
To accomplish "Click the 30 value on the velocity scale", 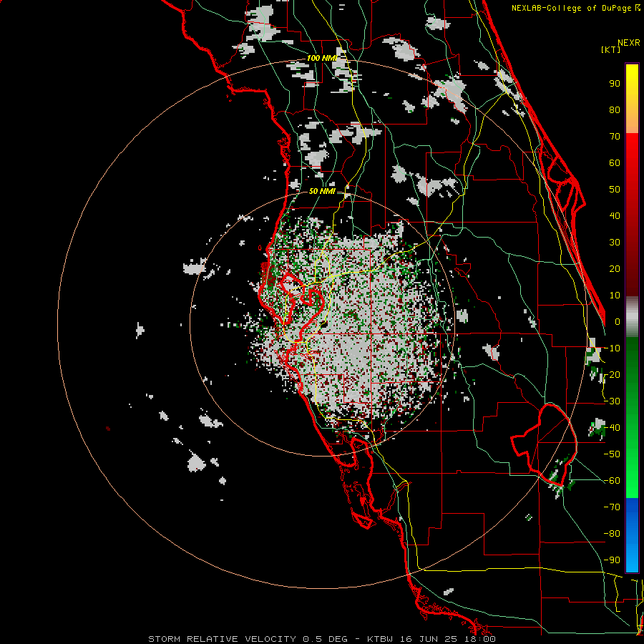I will (615, 243).
